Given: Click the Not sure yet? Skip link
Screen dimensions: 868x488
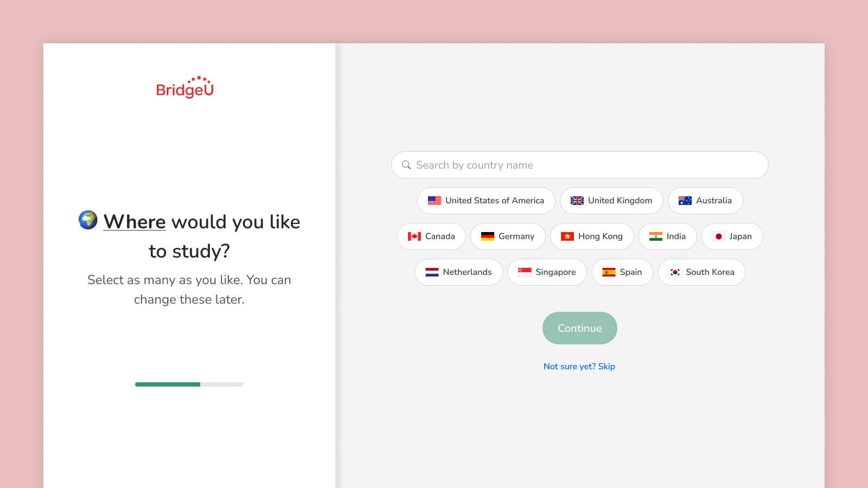Looking at the screenshot, I should (579, 367).
